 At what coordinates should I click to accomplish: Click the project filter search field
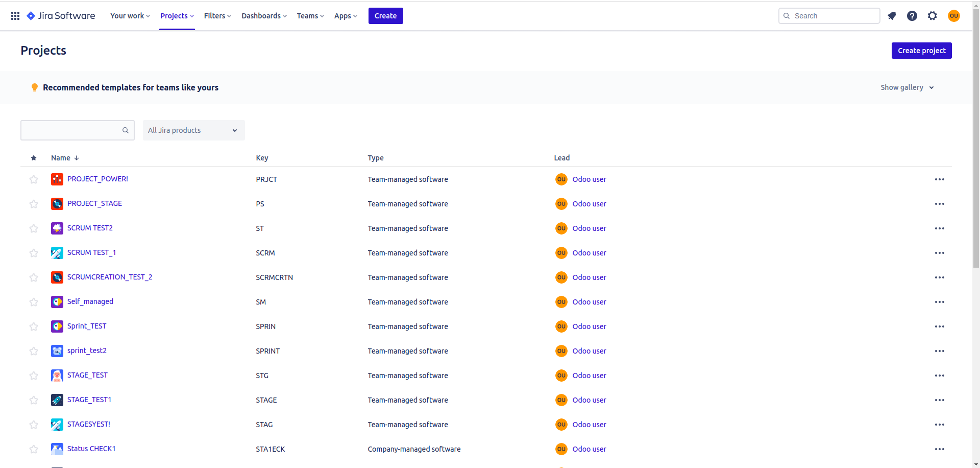pyautogui.click(x=71, y=130)
